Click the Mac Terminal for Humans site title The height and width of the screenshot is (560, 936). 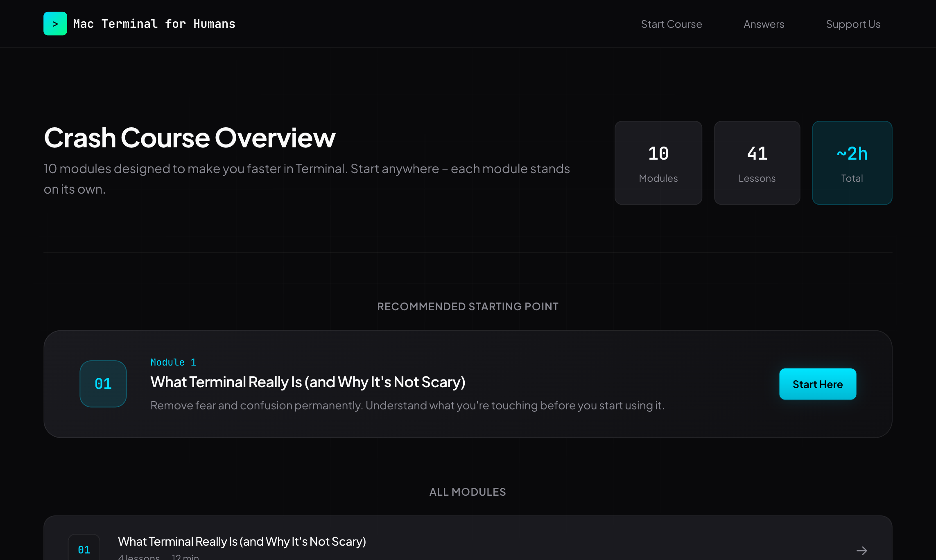click(x=154, y=24)
